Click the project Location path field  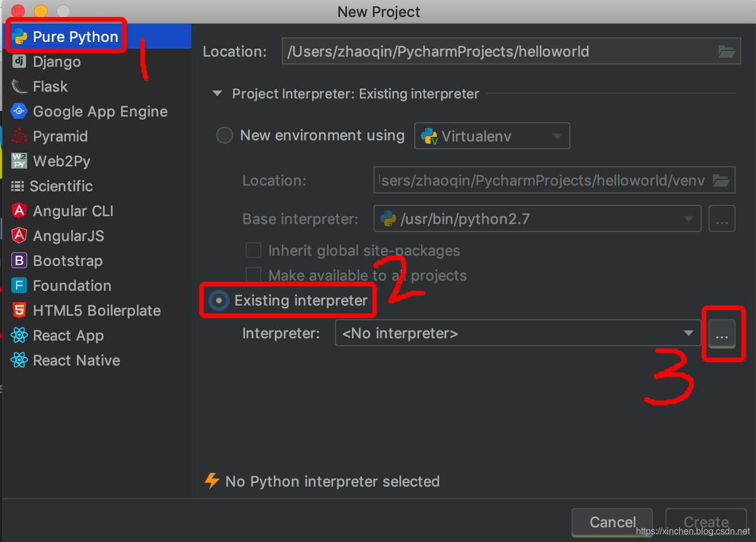(512, 51)
